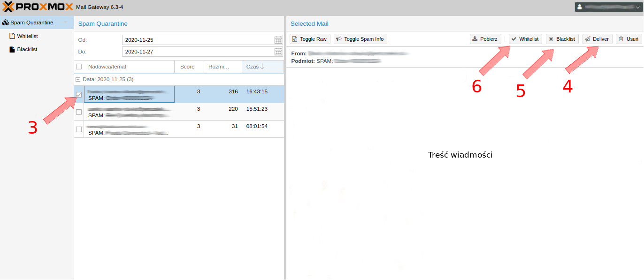Click the Proxmox logo

click(38, 7)
